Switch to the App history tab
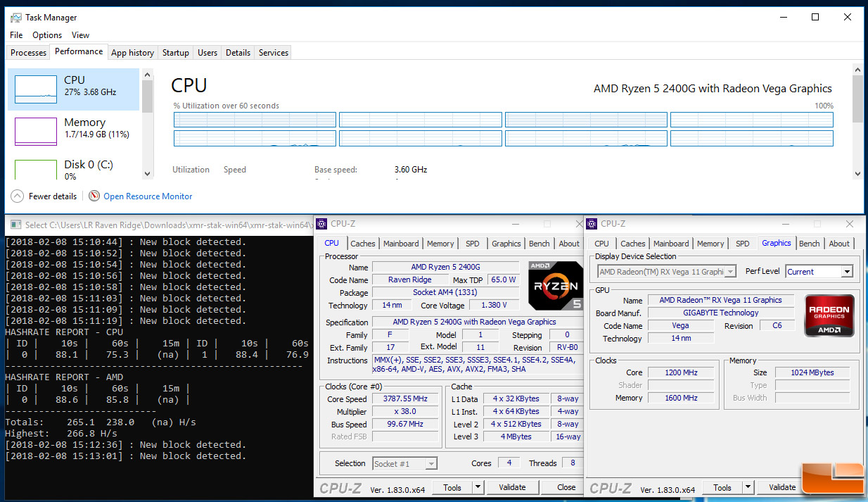The width and height of the screenshot is (868, 502). pos(132,53)
